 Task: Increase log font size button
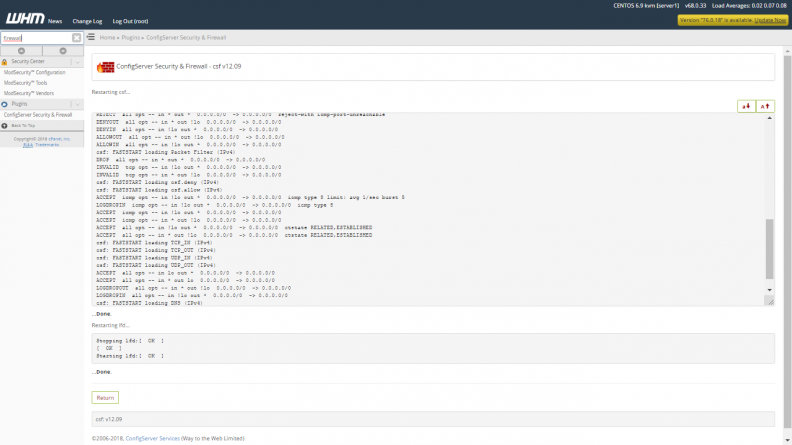pyautogui.click(x=765, y=106)
